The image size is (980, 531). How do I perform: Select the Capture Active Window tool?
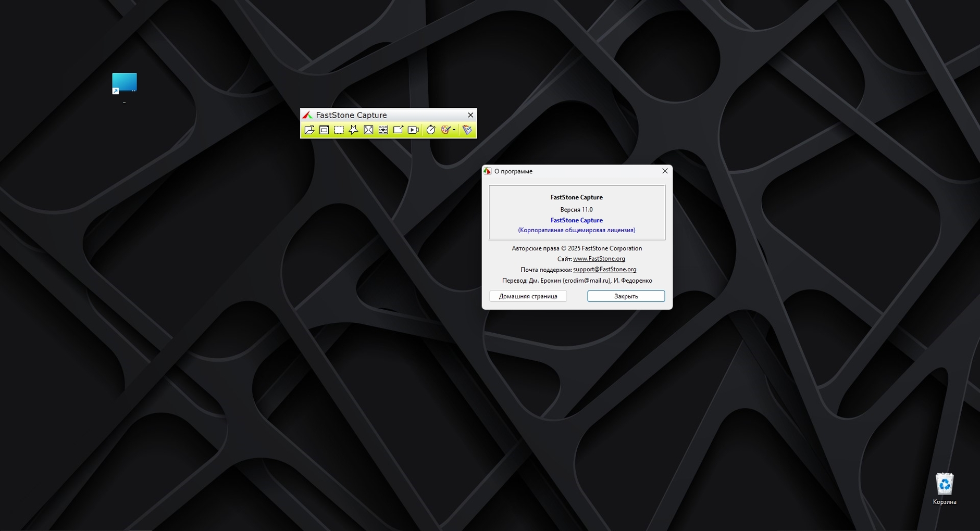(324, 130)
